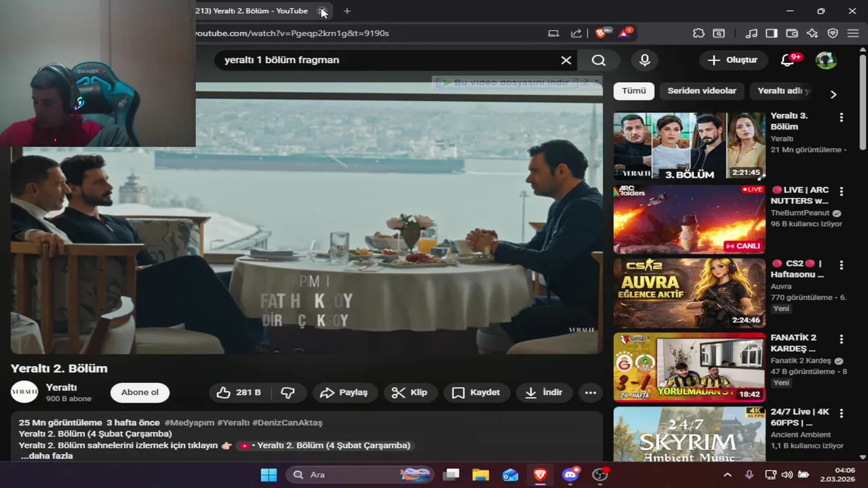Screen dimensions: 868x488
Task: Open the Yeraltı channel name link
Action: (61, 387)
